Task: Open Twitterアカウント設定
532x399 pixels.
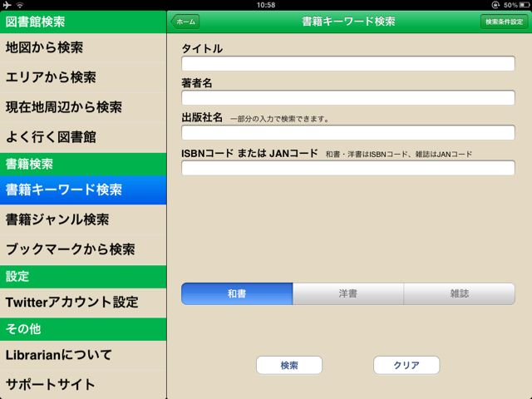Action: coord(83,303)
